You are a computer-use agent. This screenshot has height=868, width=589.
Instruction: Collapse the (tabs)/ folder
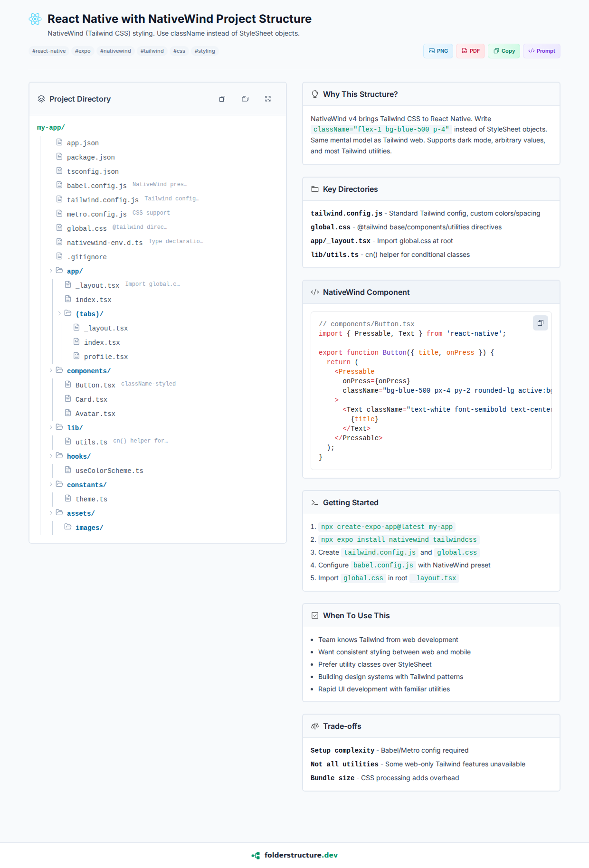[59, 313]
